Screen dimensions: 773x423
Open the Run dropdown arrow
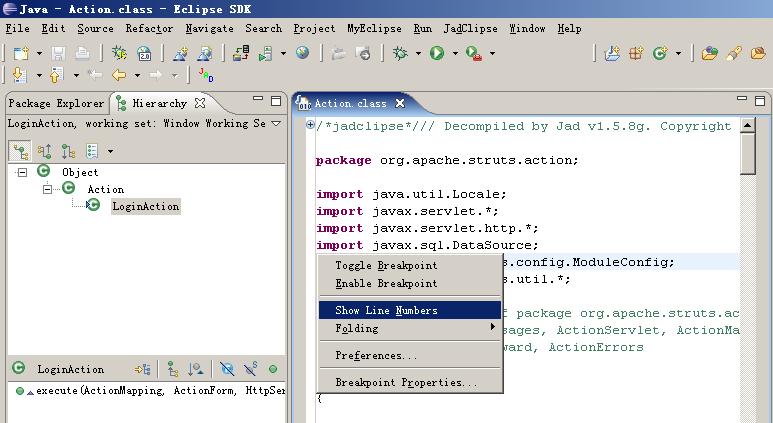click(455, 53)
